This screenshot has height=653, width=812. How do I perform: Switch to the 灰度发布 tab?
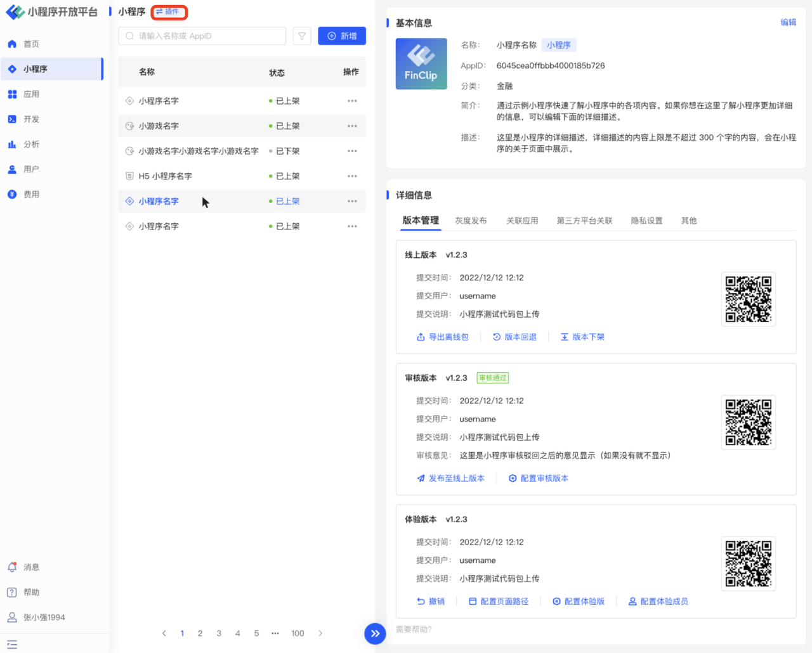(x=471, y=221)
